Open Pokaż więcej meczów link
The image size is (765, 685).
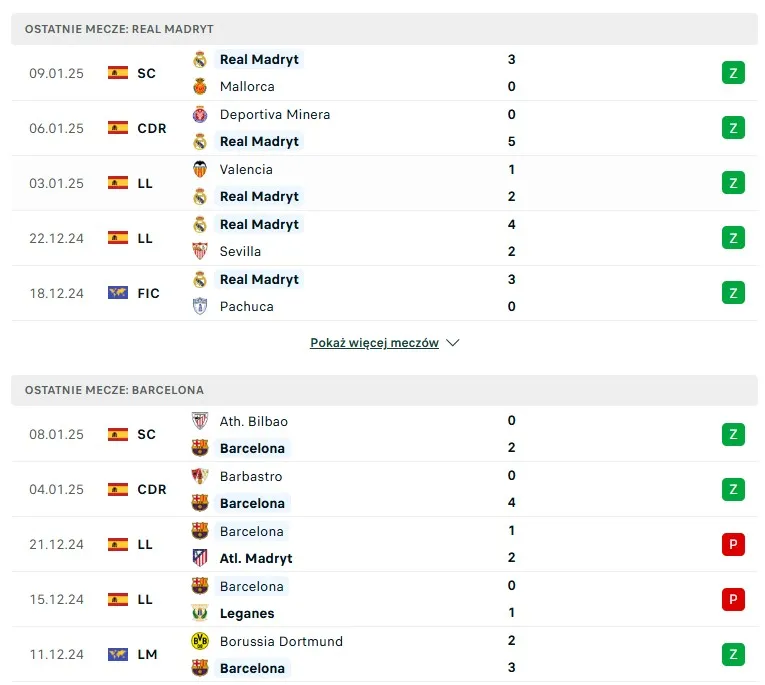click(x=374, y=343)
